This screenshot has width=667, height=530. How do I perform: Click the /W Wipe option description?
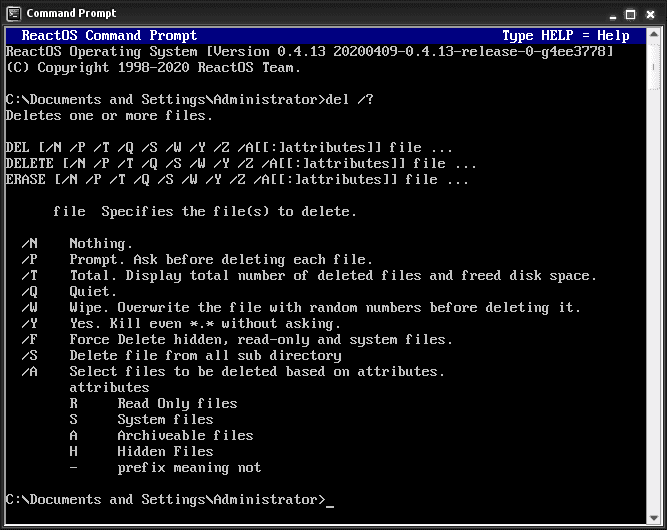coord(325,307)
